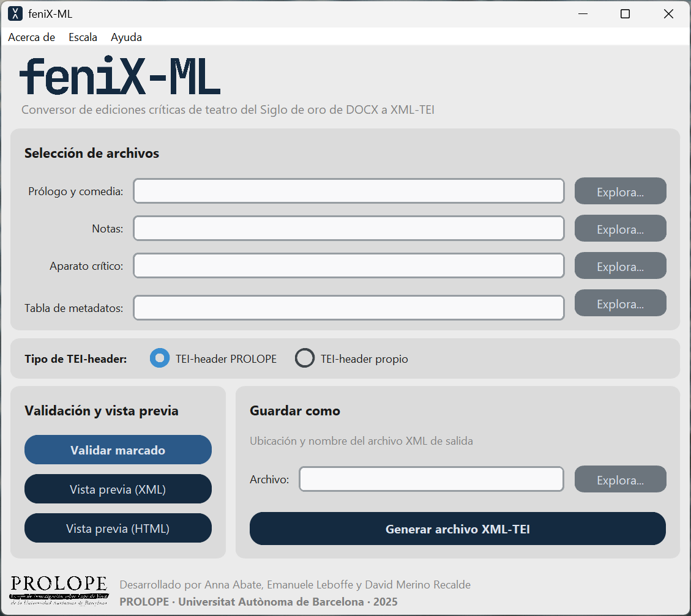Click the PROLOPE logo in the footer
This screenshot has width=691, height=616.
59,588
